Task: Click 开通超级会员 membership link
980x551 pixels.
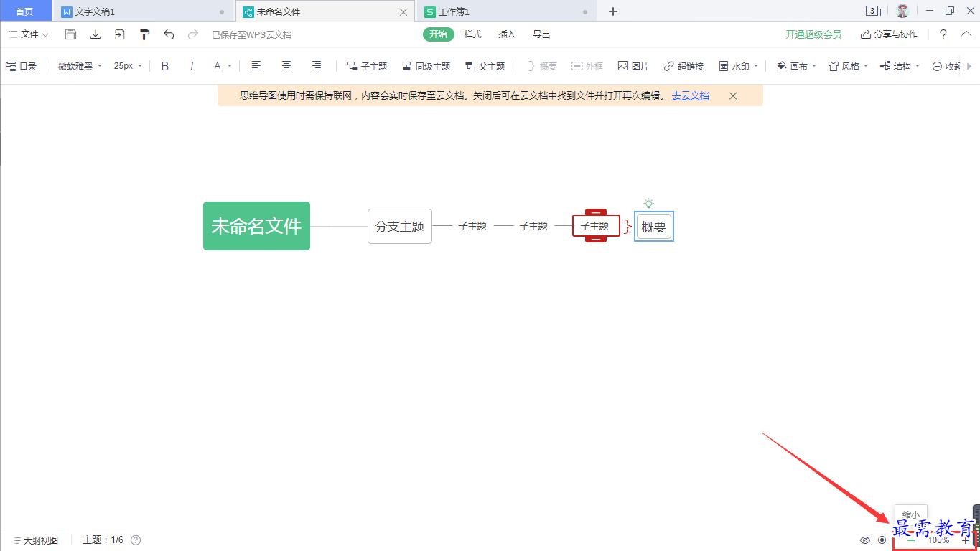Action: tap(813, 34)
